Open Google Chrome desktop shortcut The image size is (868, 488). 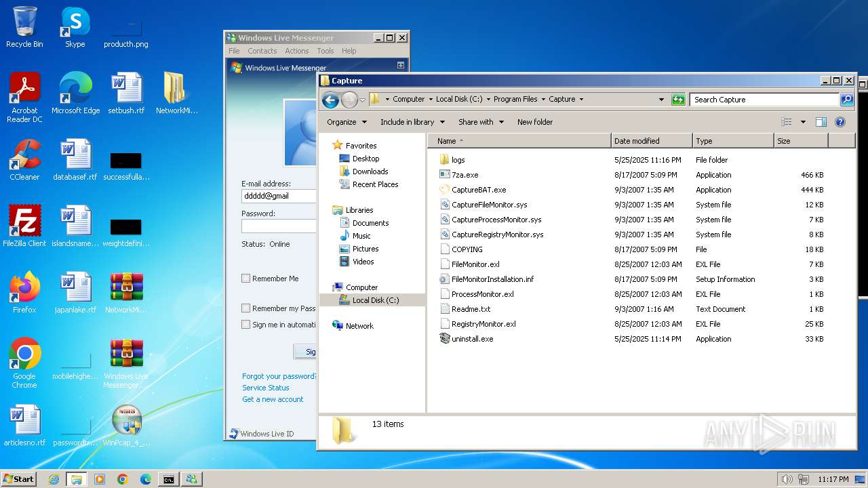point(24,364)
